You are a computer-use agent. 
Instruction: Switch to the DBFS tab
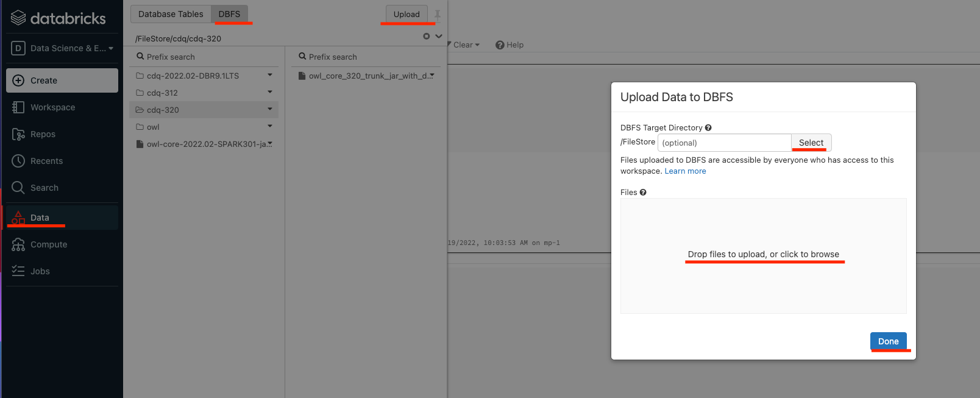pos(229,14)
